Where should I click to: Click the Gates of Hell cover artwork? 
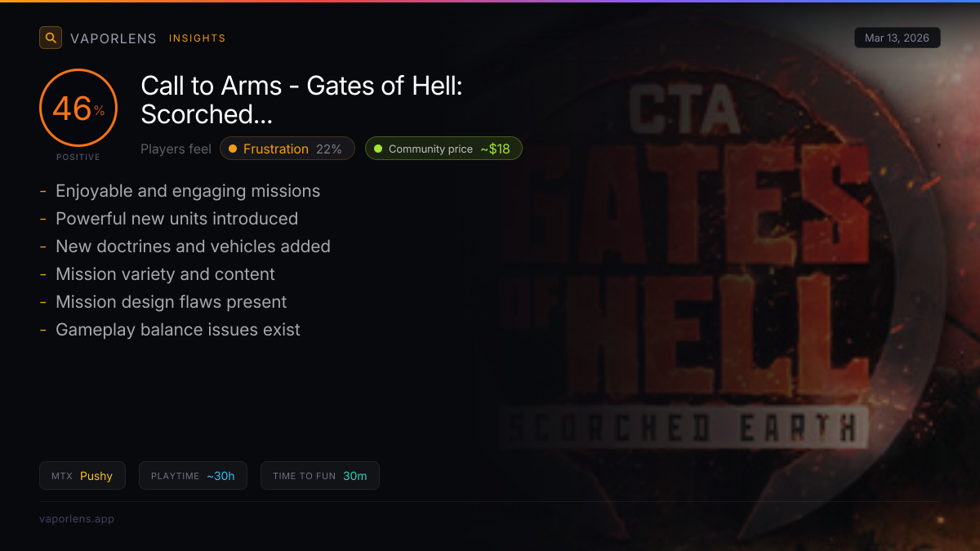click(719, 278)
